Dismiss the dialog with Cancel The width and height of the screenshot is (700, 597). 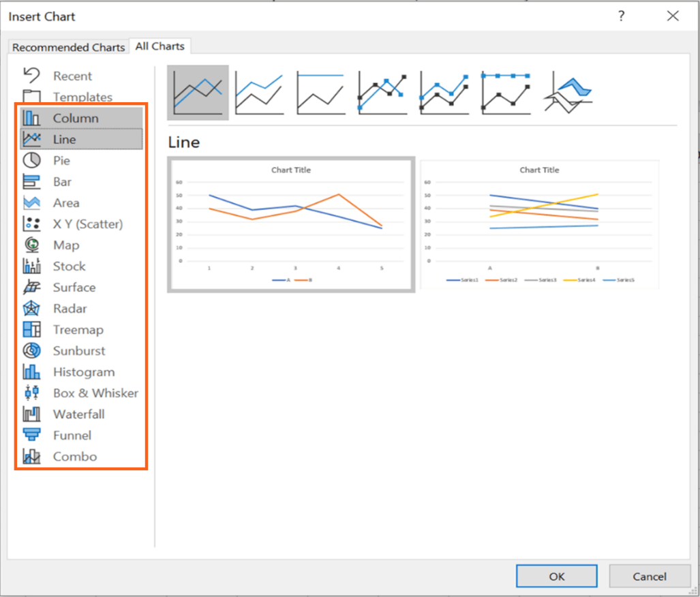[x=650, y=576]
